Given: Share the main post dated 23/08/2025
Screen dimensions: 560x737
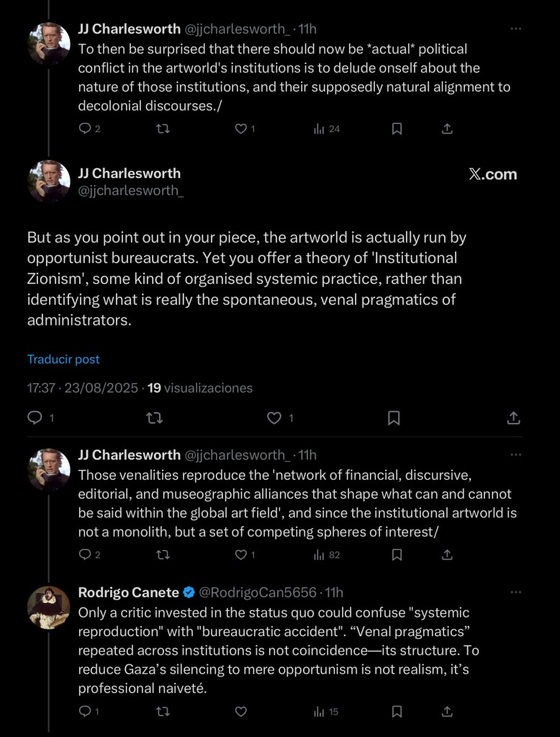Looking at the screenshot, I should point(513,418).
